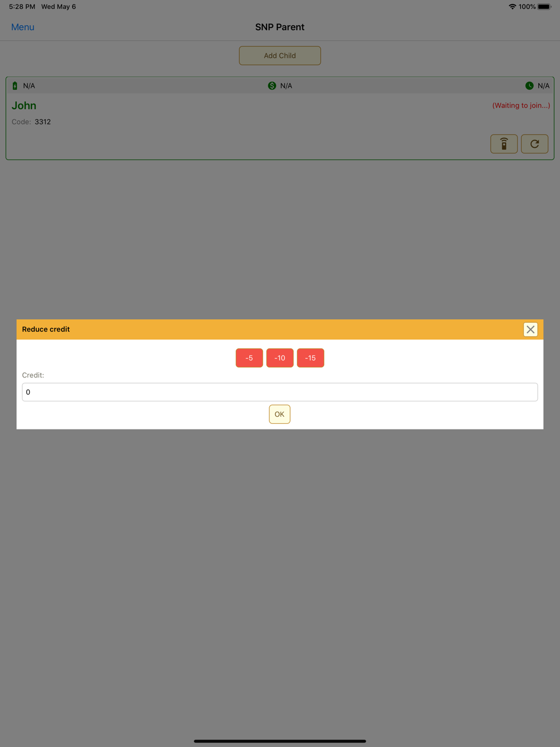Click the refresh icon for John
The image size is (560, 747).
click(x=535, y=144)
